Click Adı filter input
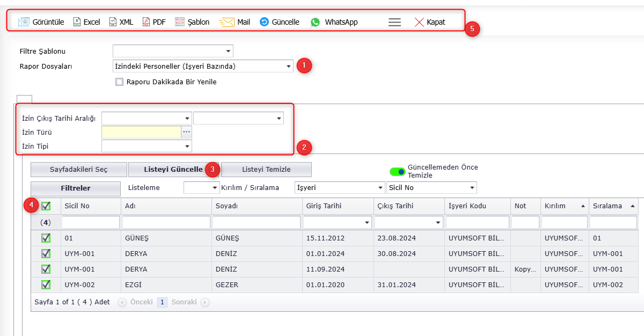This screenshot has height=336, width=644. click(166, 222)
